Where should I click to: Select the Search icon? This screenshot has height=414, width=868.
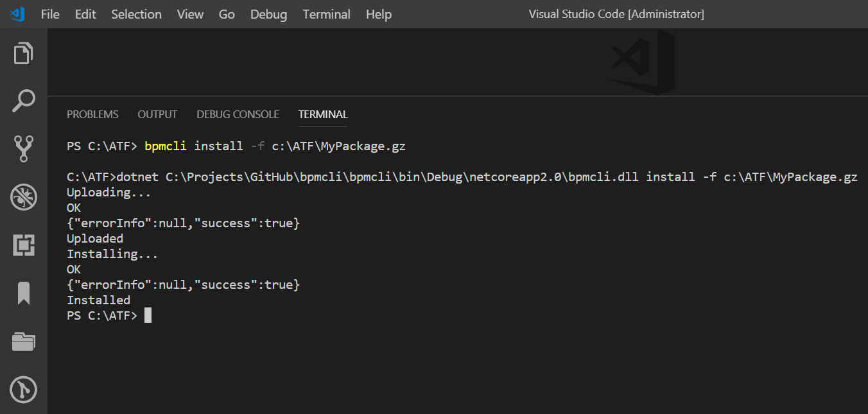coord(23,101)
